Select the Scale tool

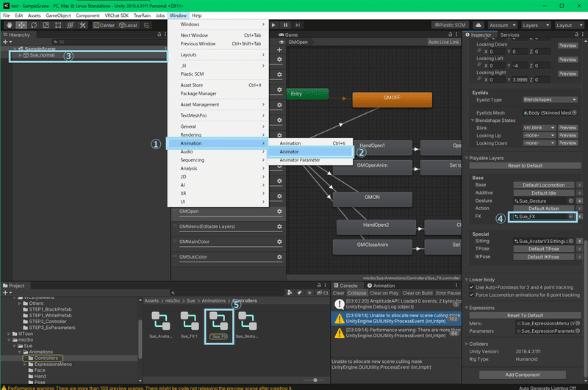pos(46,25)
